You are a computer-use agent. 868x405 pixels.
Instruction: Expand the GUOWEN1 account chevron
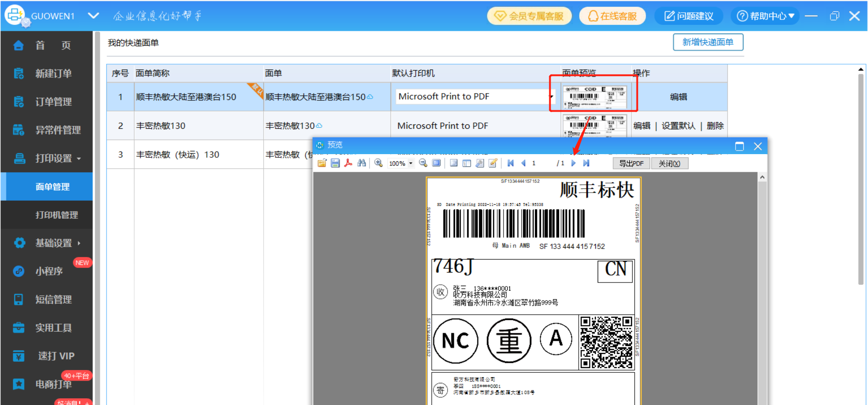pos(94,16)
